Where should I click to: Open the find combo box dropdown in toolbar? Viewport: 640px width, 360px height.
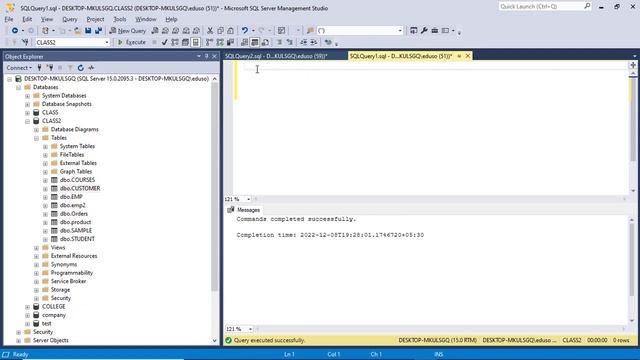coord(400,31)
